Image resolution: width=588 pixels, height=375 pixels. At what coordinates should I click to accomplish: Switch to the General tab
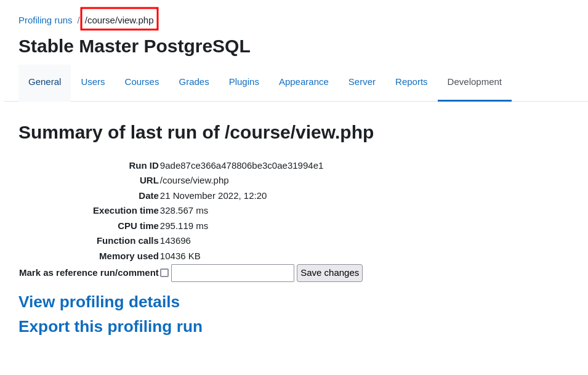[x=44, y=82]
